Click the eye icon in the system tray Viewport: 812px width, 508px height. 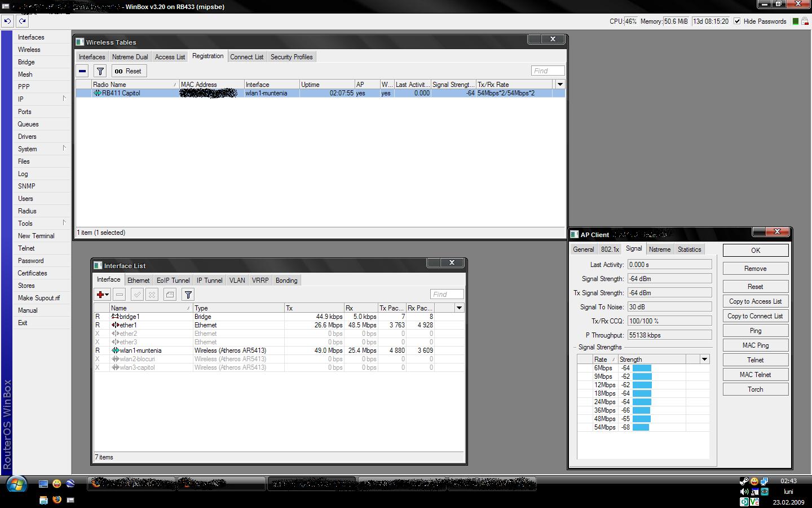coord(765,492)
